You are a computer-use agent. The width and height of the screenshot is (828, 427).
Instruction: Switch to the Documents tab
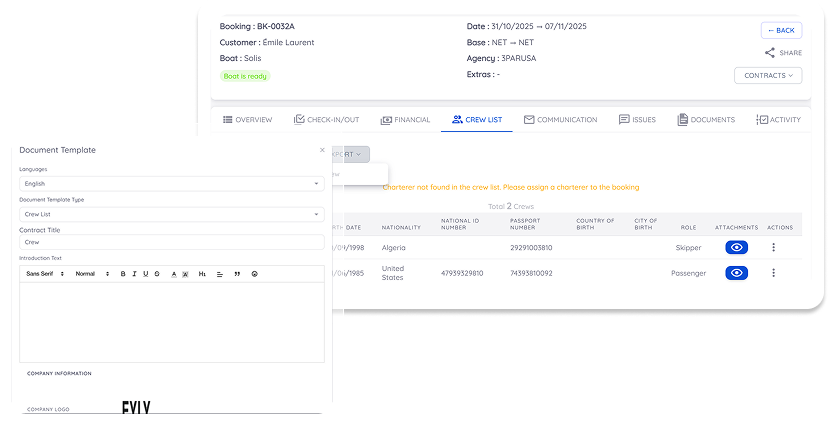click(706, 120)
